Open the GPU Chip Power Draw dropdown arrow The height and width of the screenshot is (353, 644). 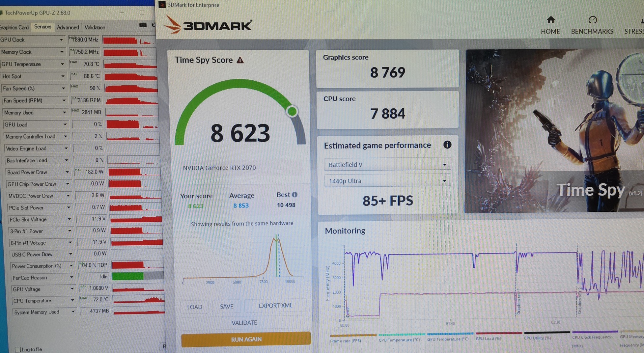click(x=68, y=184)
